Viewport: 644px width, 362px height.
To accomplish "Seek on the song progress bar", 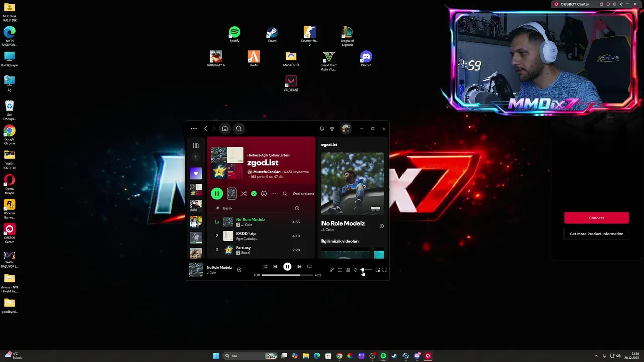I will 287,275.
